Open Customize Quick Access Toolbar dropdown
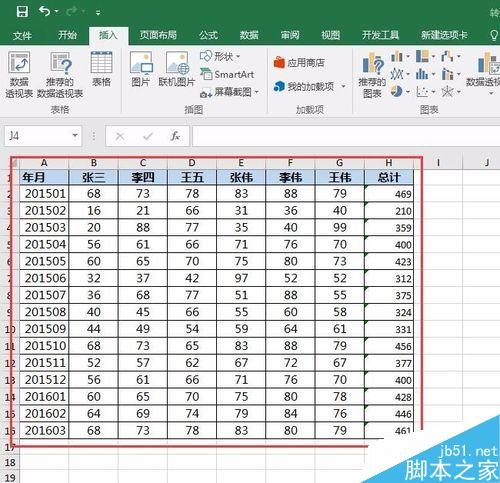This screenshot has width=500, height=483. [x=98, y=13]
